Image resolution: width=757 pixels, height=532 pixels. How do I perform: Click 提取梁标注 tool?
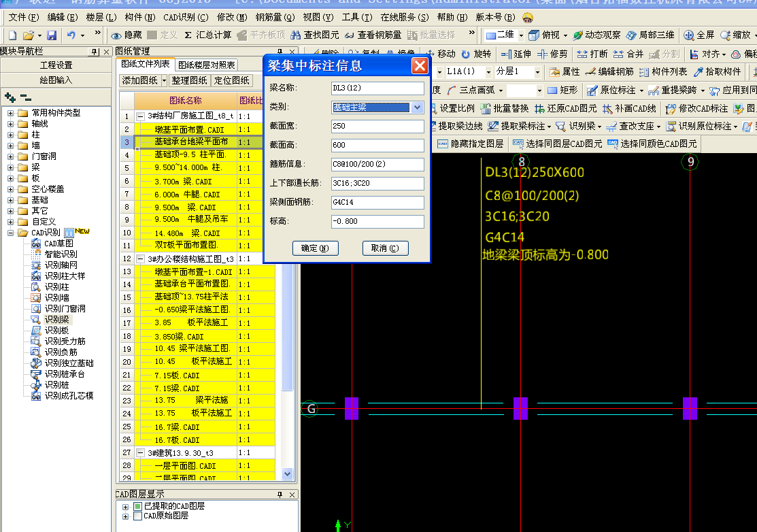click(x=517, y=127)
